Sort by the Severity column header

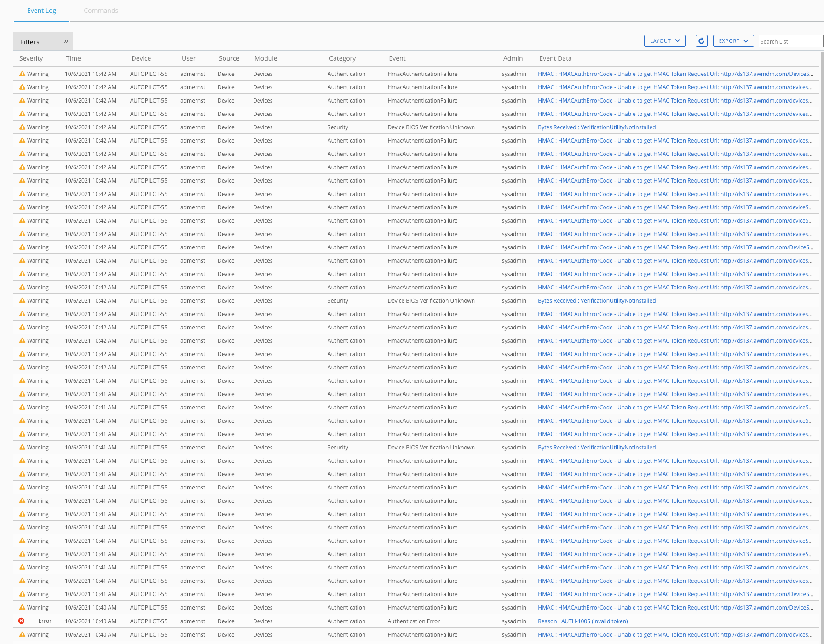(x=31, y=58)
